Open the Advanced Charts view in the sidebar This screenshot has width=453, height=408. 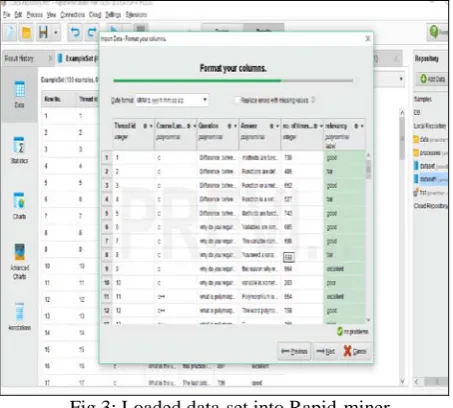20,262
